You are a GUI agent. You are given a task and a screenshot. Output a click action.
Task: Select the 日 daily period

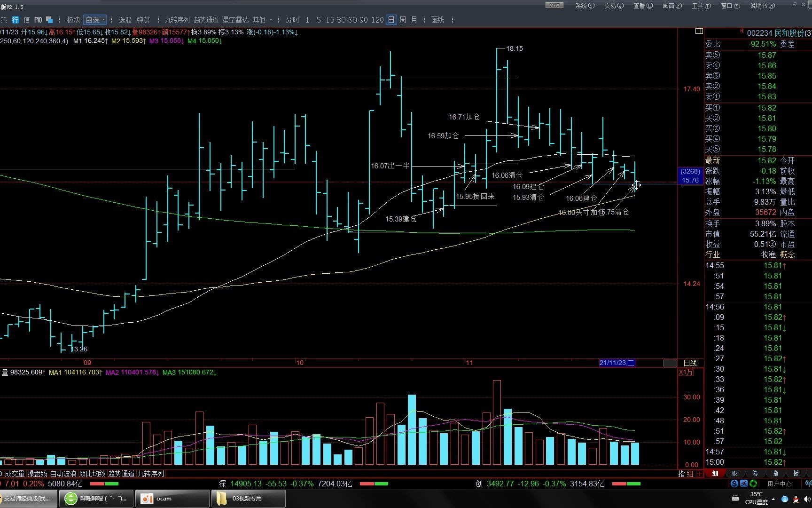pyautogui.click(x=391, y=20)
